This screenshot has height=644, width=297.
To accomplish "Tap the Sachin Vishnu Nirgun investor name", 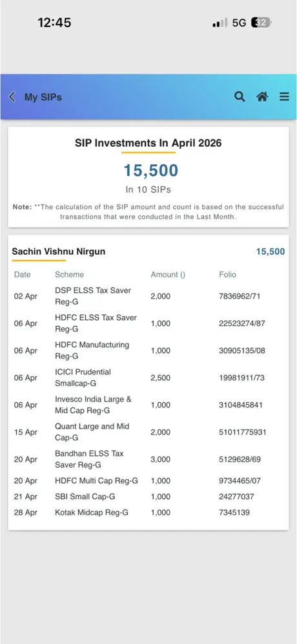I will [58, 252].
